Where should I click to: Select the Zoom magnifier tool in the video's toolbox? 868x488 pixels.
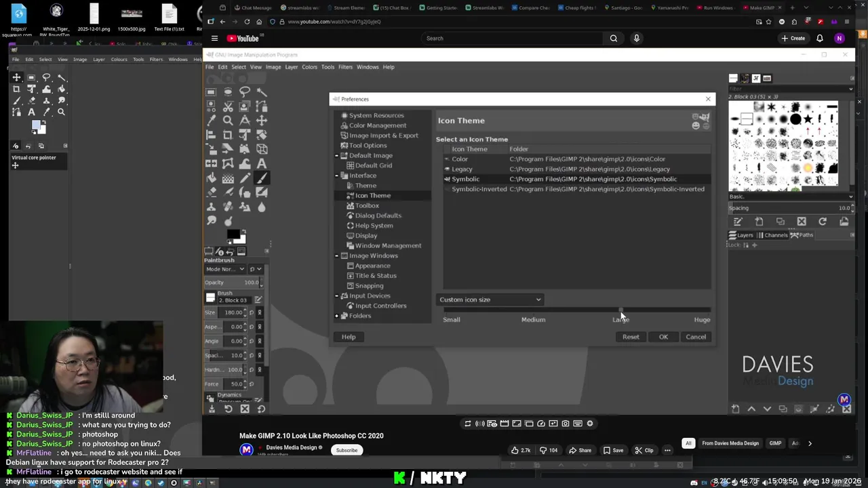coord(228,121)
